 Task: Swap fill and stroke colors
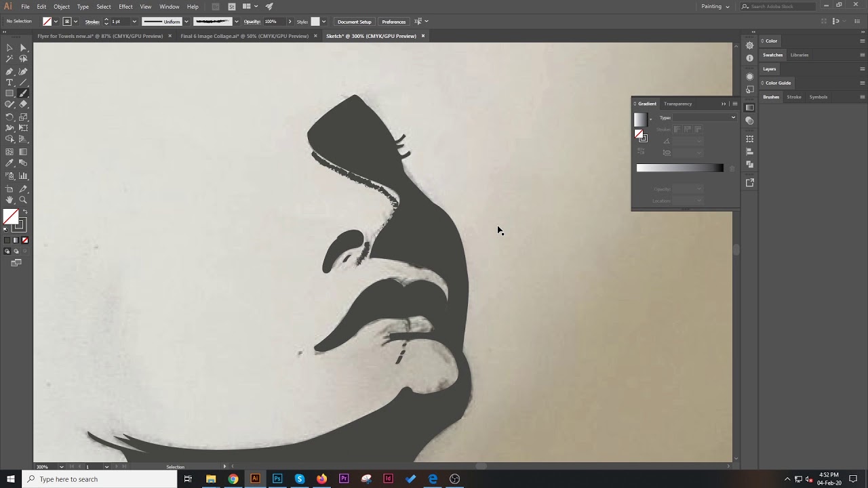coord(25,212)
